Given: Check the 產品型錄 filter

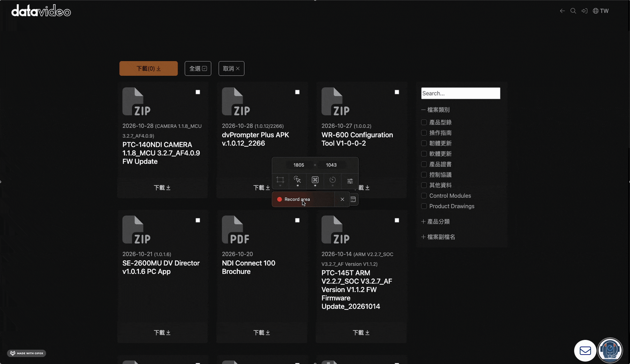Looking at the screenshot, I should click(x=424, y=122).
